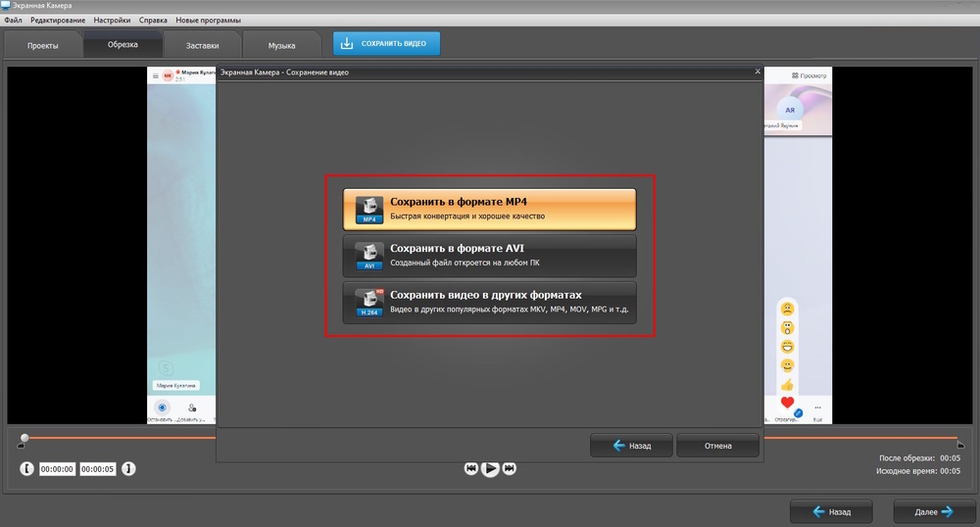Click the stop recording icon in preview
Viewport: 980px width, 527px height.
click(162, 407)
